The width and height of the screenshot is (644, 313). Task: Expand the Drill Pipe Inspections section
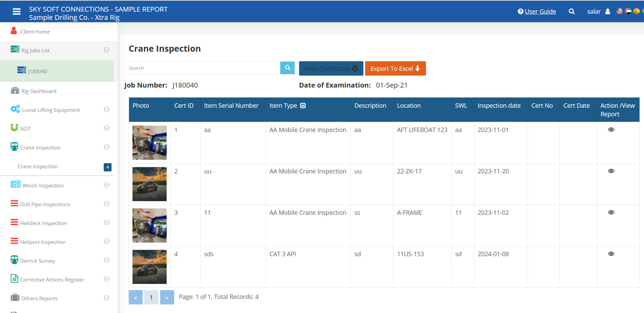click(106, 204)
